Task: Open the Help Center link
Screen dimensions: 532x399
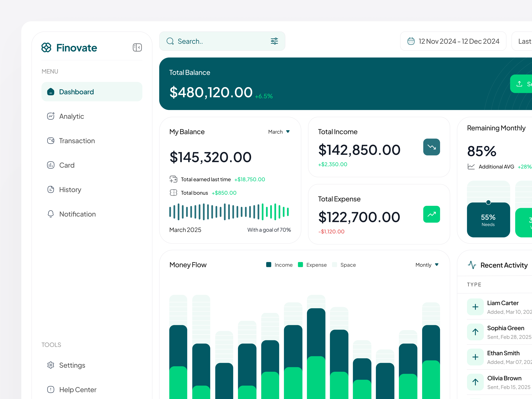Action: click(x=92, y=389)
